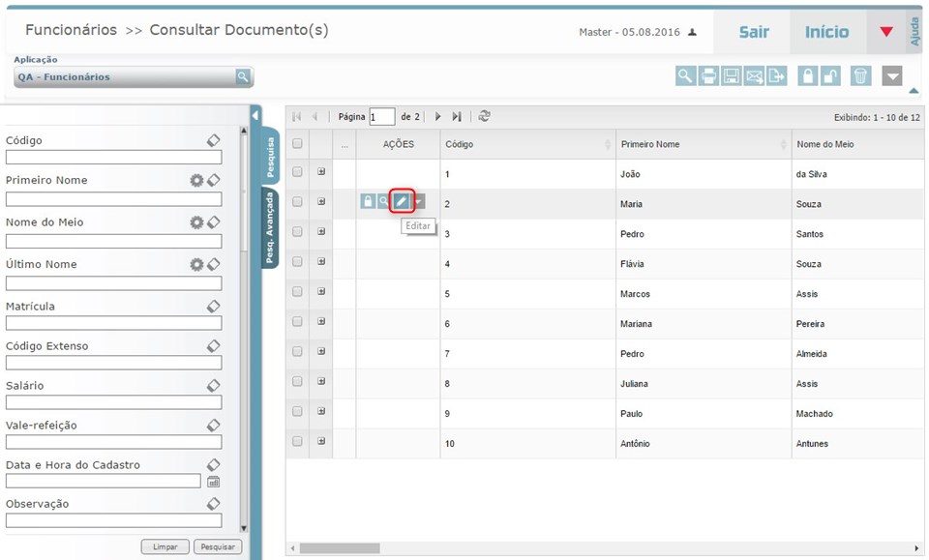This screenshot has width=929, height=560.
Task: Expand the row details for Pedro Santos
Action: click(x=321, y=232)
